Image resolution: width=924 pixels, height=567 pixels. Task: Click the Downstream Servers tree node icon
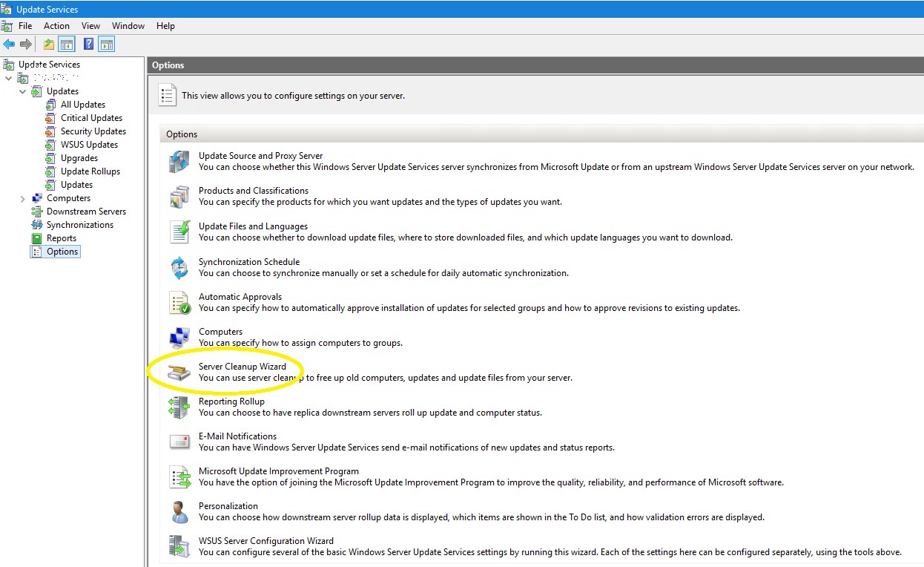pos(37,212)
